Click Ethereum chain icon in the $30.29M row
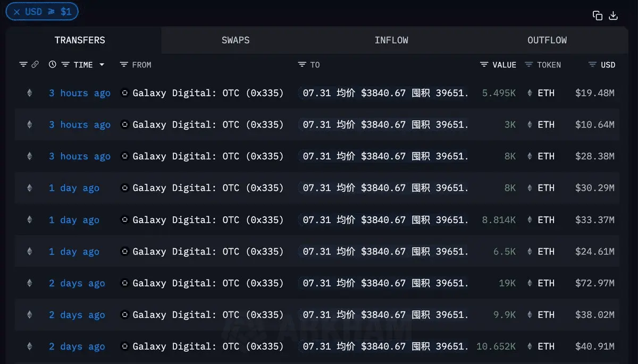Image resolution: width=638 pixels, height=364 pixels. tap(30, 188)
